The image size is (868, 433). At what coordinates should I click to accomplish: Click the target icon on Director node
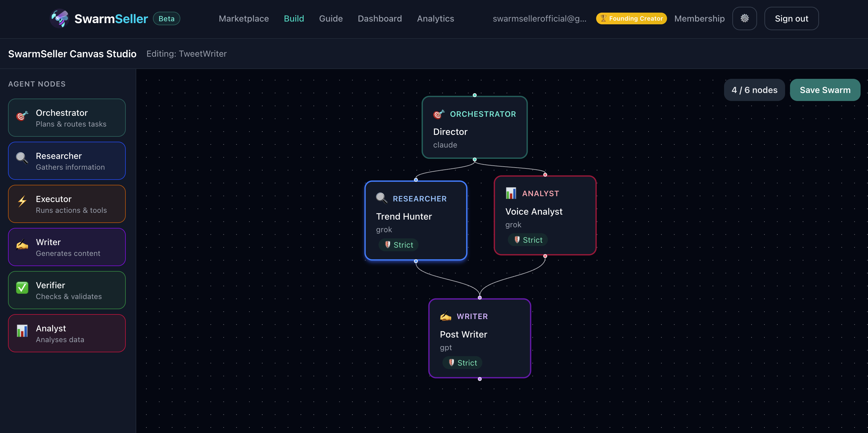[438, 114]
